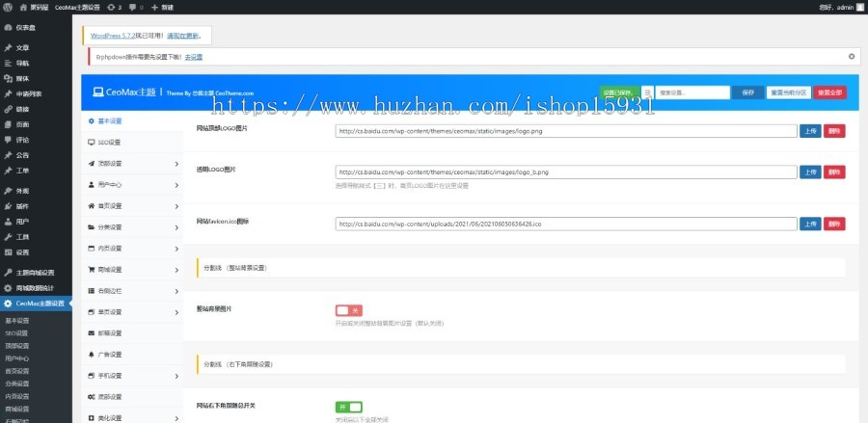The height and width of the screenshot is (423, 868).
Task: Click the blue 保存 save button
Action: pyautogui.click(x=747, y=93)
